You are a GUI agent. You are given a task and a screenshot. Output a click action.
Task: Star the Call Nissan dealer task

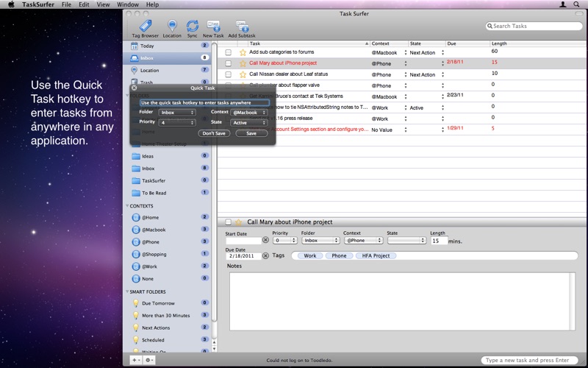coord(243,75)
